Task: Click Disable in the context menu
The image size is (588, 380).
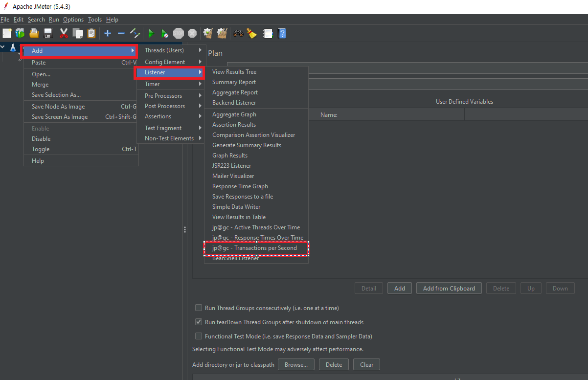Action: click(81, 139)
